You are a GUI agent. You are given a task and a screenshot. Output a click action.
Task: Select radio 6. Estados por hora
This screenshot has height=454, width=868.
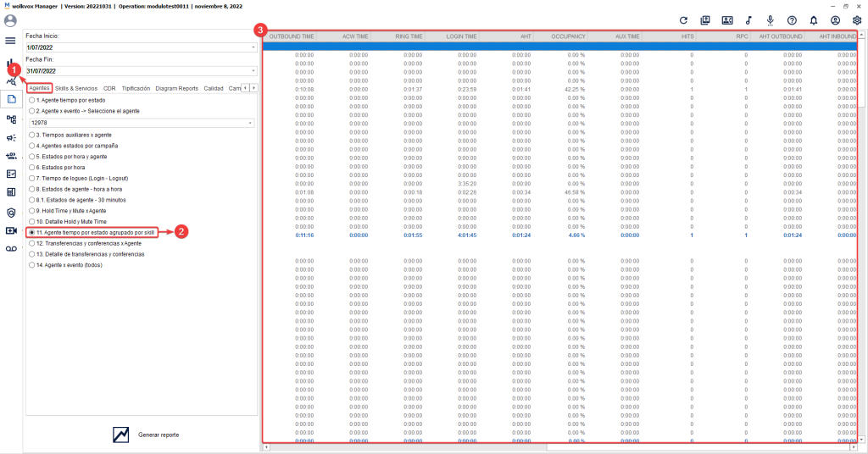(31, 168)
